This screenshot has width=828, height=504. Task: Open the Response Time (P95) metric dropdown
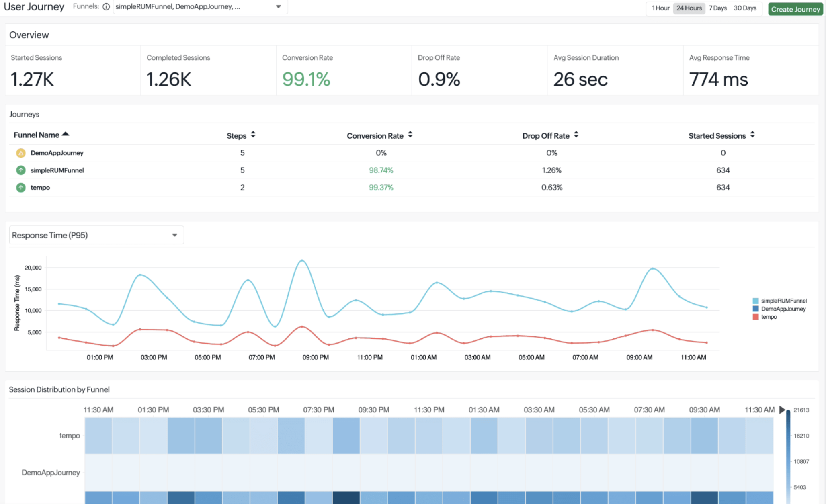coord(96,235)
